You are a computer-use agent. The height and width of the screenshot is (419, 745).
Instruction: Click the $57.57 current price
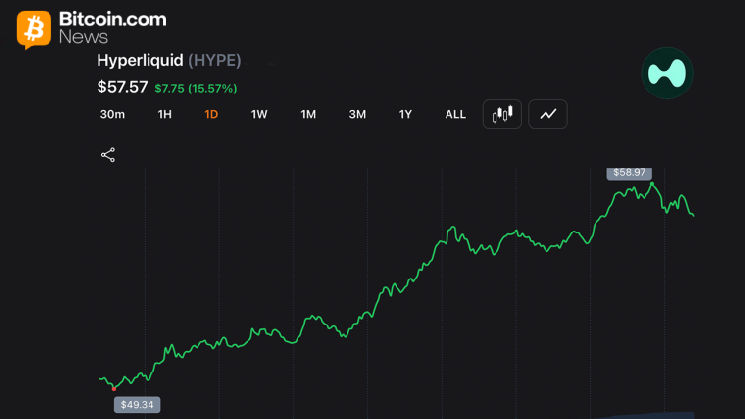tap(123, 87)
